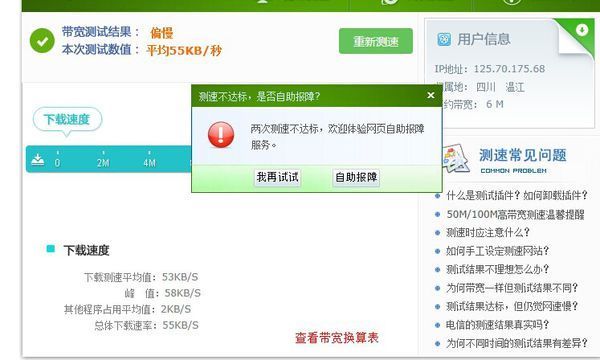Click the teal square beside 下载速度 heading

(51, 249)
